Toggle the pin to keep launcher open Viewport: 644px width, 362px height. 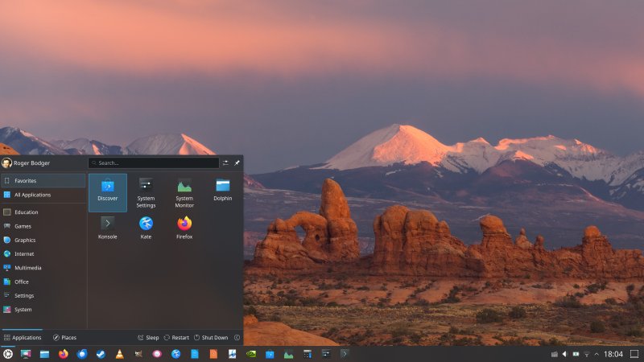(x=237, y=162)
